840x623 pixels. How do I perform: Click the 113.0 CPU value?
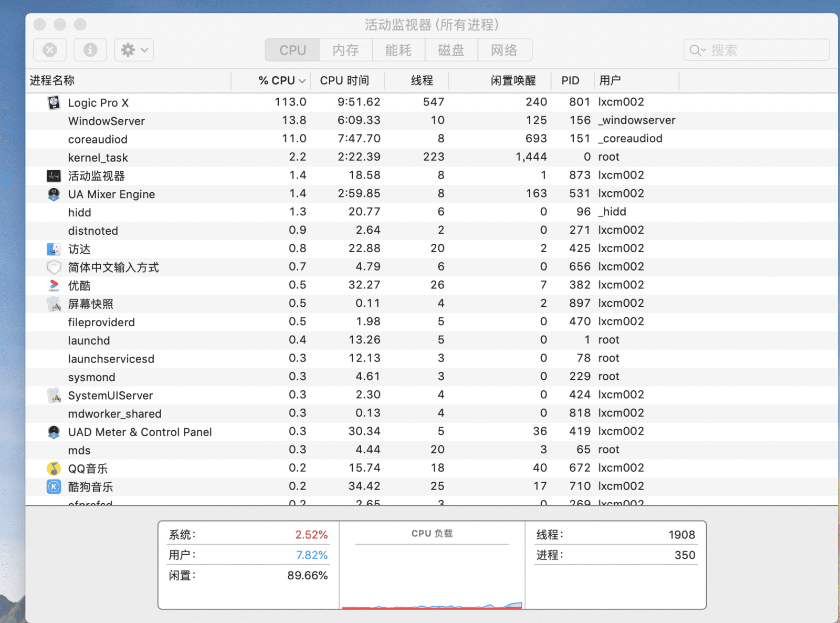tap(290, 102)
